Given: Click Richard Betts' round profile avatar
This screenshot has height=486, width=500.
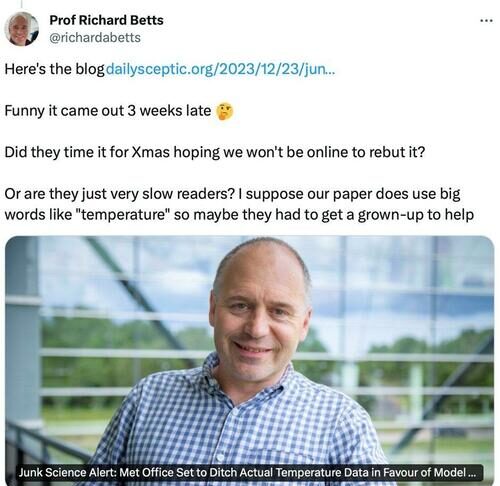Looking at the screenshot, I should [x=22, y=29].
